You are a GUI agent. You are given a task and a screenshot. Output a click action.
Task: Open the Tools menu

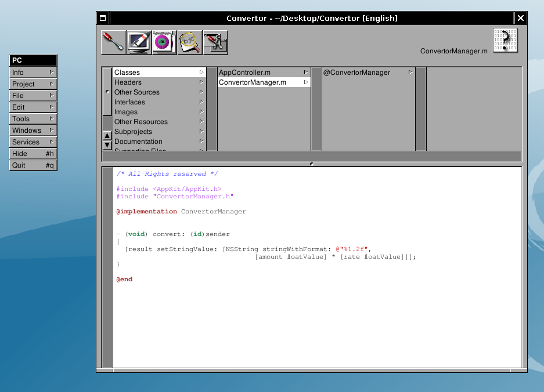pyautogui.click(x=33, y=119)
